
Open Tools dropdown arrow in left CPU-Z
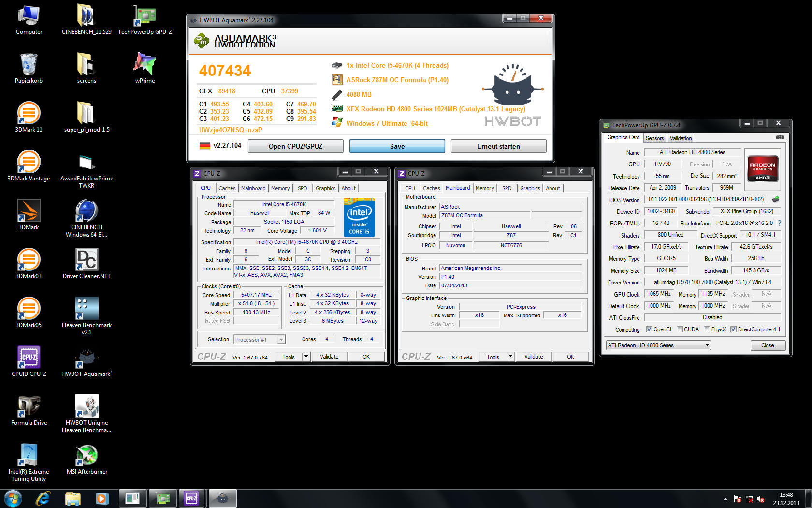coord(305,357)
